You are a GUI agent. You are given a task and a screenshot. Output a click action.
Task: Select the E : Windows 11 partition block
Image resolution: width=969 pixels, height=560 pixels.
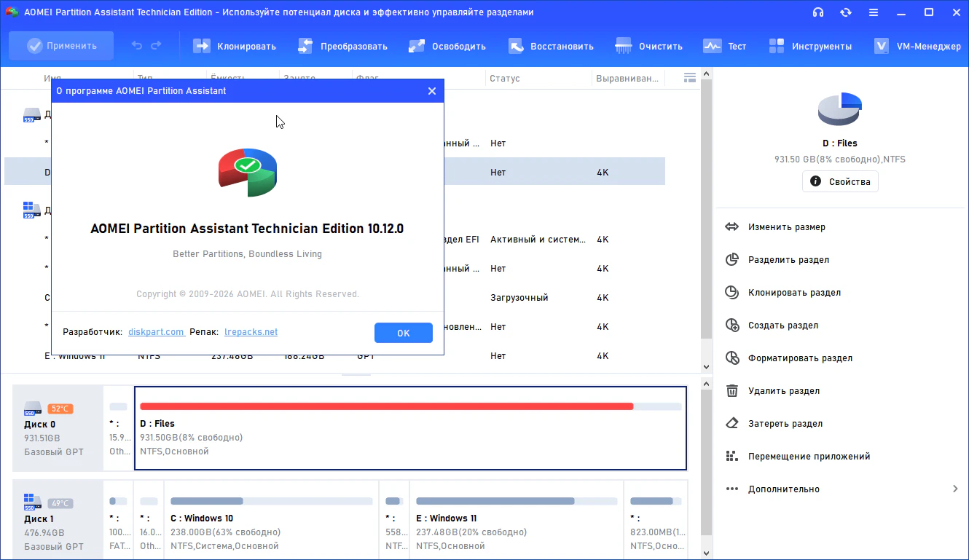point(517,520)
